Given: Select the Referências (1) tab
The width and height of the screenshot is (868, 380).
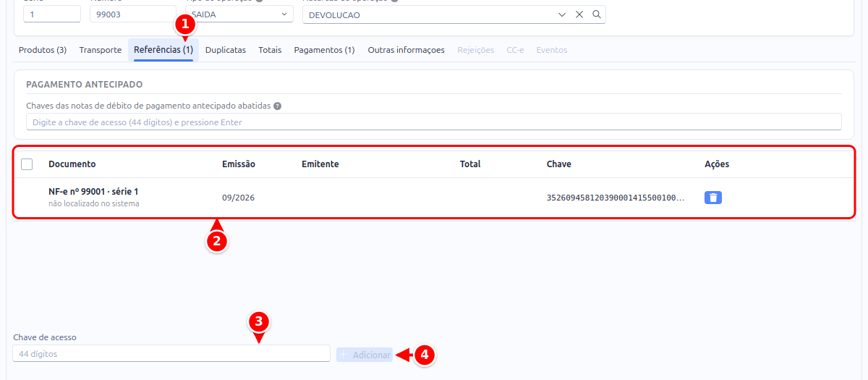Looking at the screenshot, I should click(x=163, y=50).
